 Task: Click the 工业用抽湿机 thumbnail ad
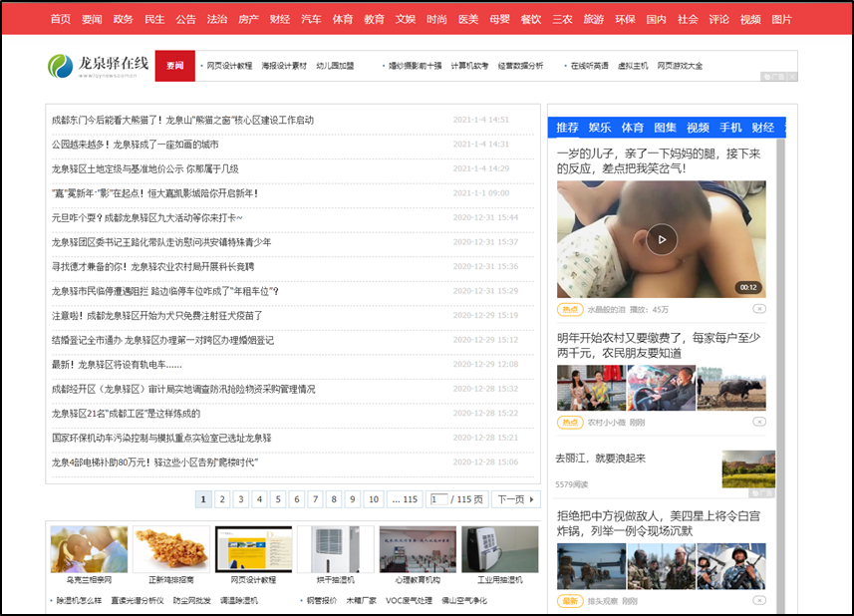pos(500,555)
